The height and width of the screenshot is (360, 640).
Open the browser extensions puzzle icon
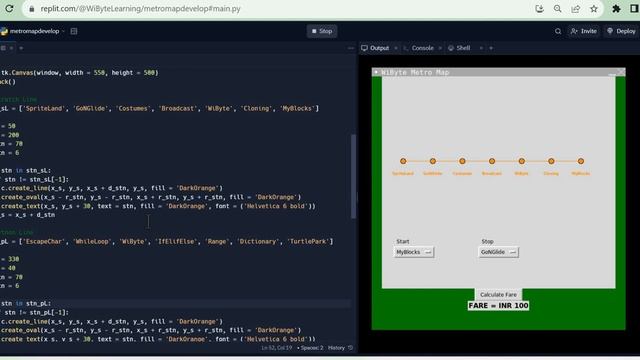(616, 9)
